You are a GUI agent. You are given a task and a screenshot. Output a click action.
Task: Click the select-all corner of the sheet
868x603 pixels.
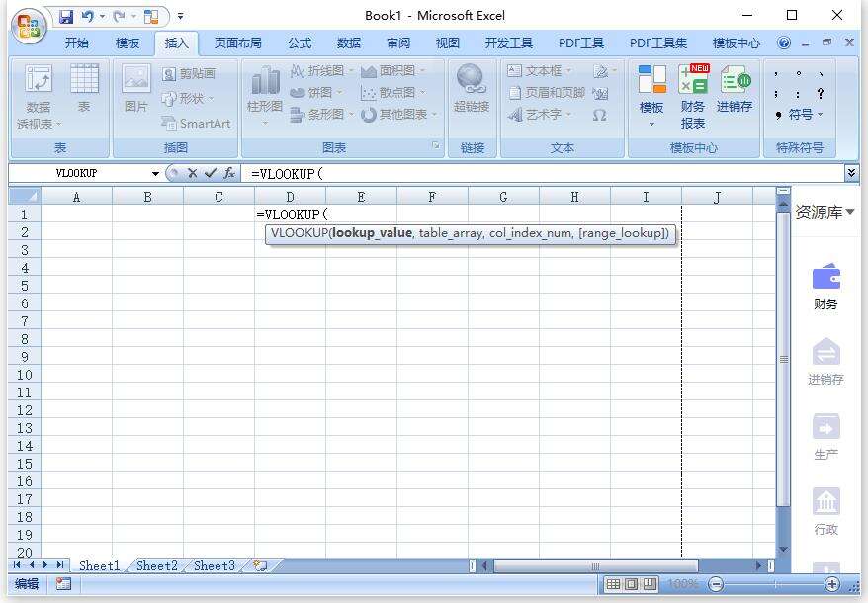tap(25, 197)
